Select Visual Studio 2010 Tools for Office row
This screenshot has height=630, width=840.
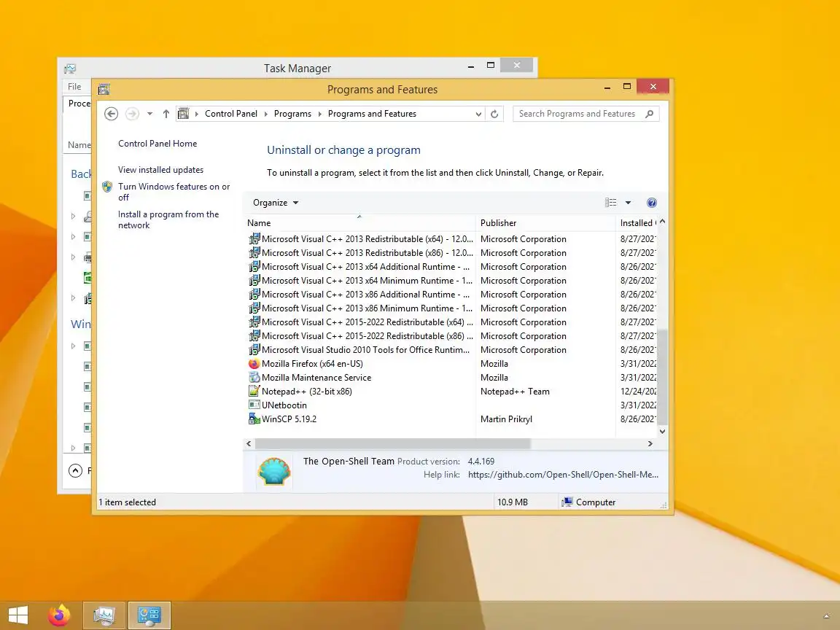point(451,350)
